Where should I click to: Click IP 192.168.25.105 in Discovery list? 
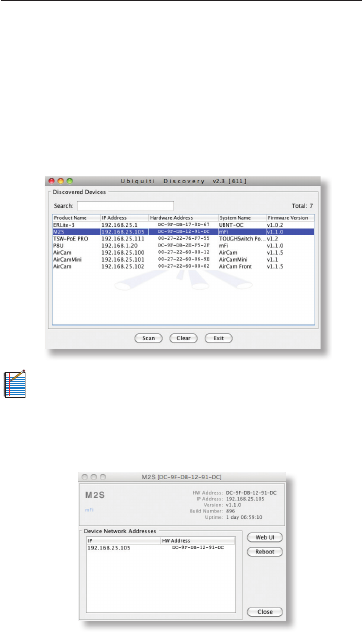(x=123, y=232)
